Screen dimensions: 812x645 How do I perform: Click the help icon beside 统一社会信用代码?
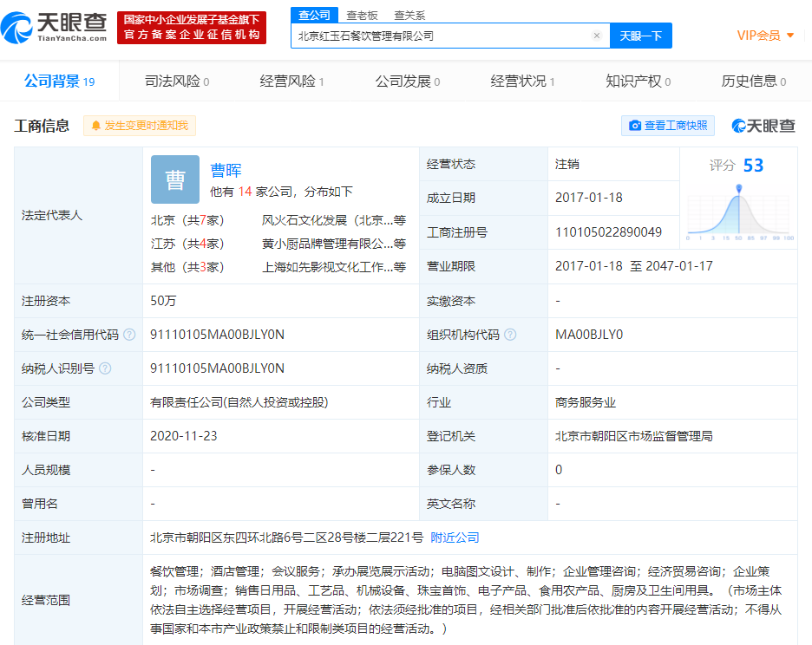click(129, 335)
